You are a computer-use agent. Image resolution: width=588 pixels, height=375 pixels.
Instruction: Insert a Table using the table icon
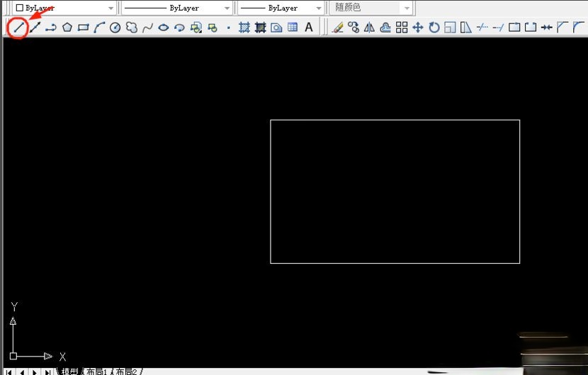pos(293,28)
